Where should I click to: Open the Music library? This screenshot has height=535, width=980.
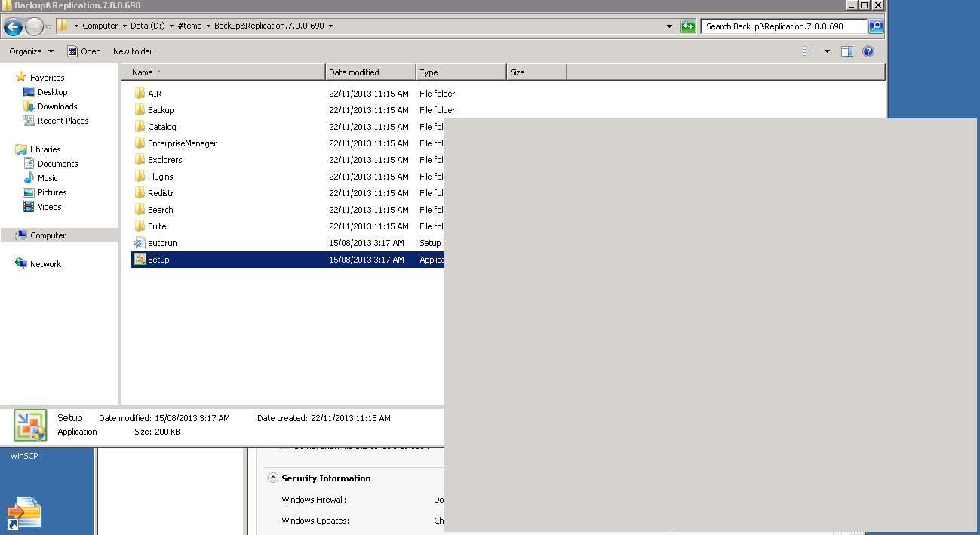coord(48,178)
